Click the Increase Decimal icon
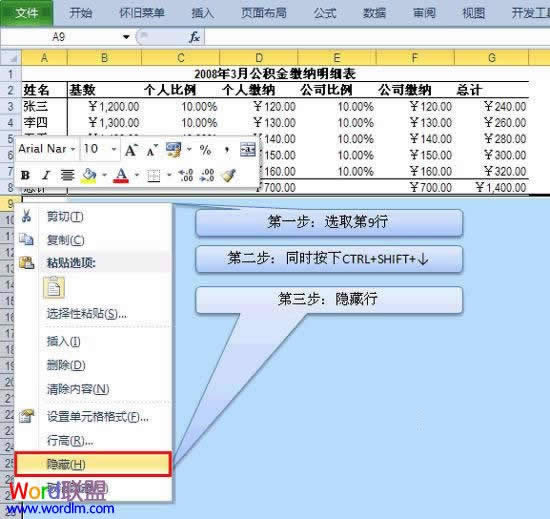Screen dimensions: 550x519 [186, 175]
